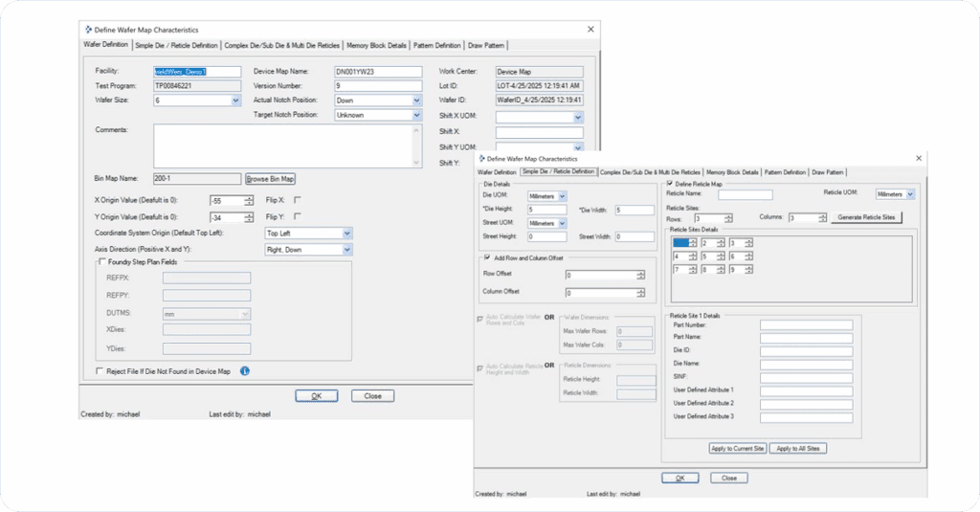Open Memory Block Details tab in rear dialog

coord(376,45)
